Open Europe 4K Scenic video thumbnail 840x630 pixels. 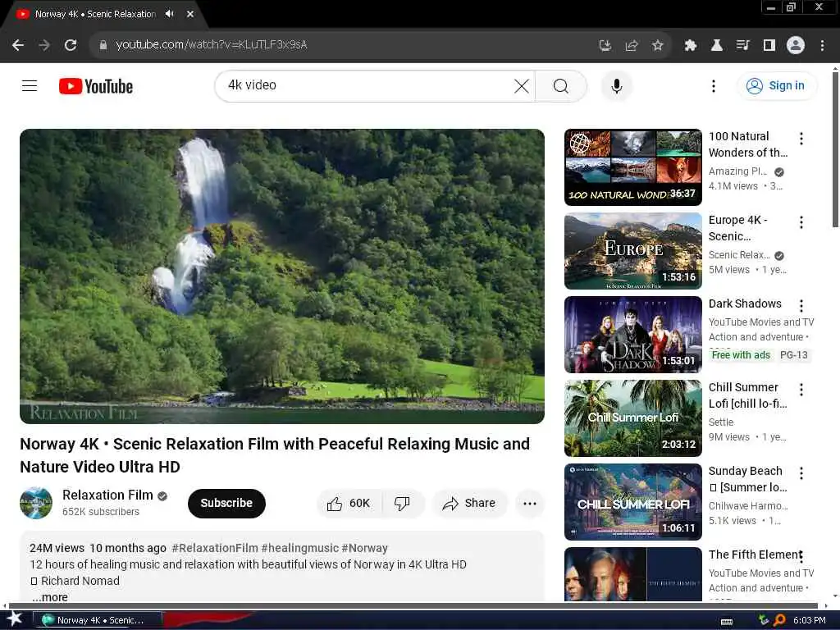pos(632,251)
